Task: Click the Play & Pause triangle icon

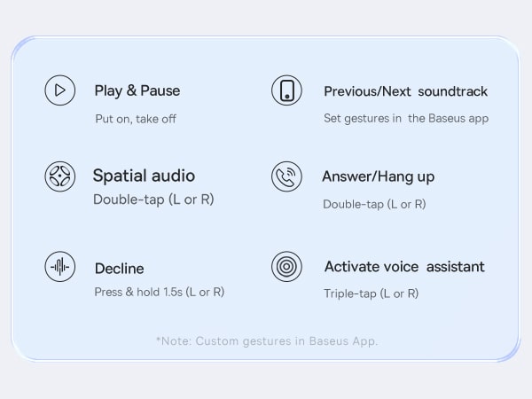Action: (59, 90)
